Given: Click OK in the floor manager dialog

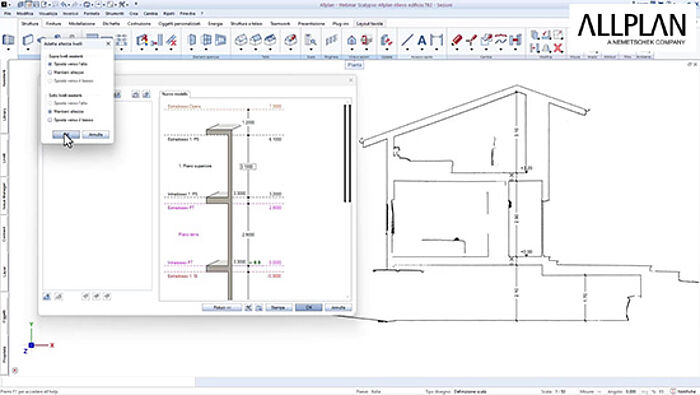Looking at the screenshot, I should click(308, 308).
